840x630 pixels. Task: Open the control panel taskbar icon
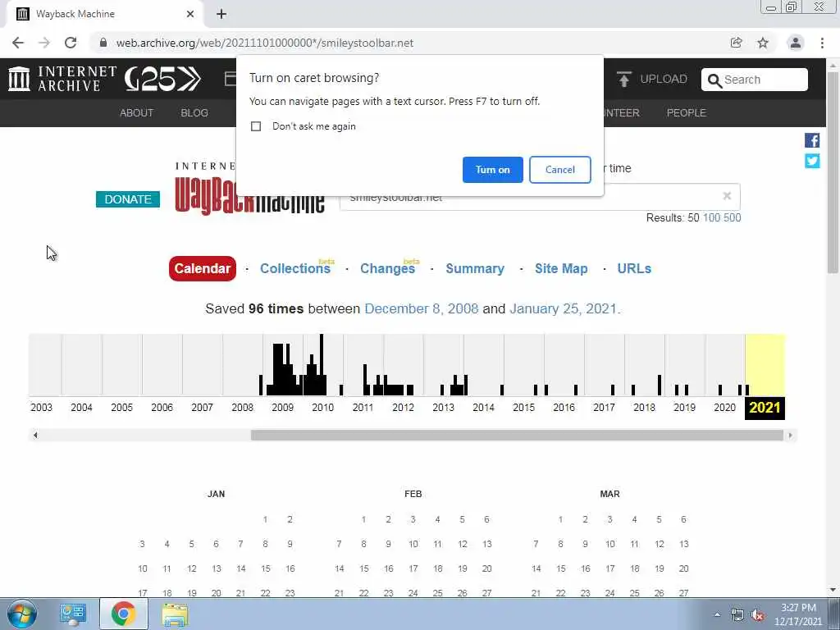[x=73, y=614]
